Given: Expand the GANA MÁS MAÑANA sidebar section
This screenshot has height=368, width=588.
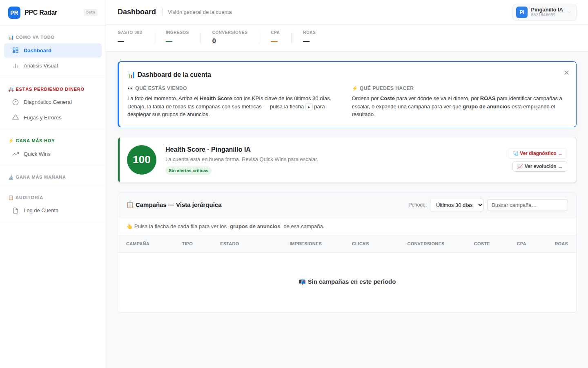Looking at the screenshot, I should (x=37, y=177).
